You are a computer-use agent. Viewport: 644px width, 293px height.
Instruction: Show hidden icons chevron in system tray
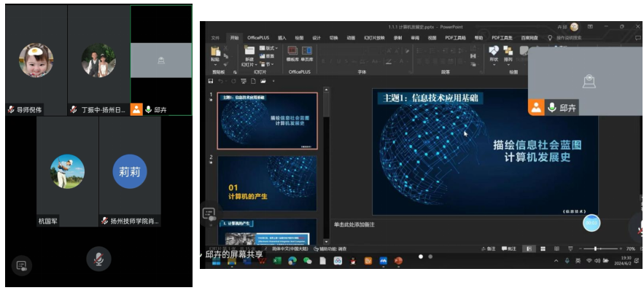(x=556, y=261)
